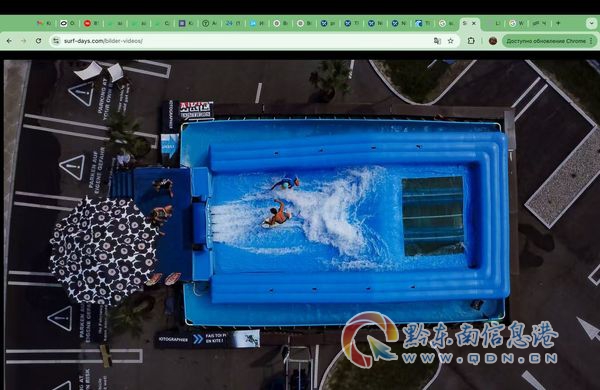Open the Extensions puzzle icon
The height and width of the screenshot is (390, 600).
pyautogui.click(x=471, y=41)
